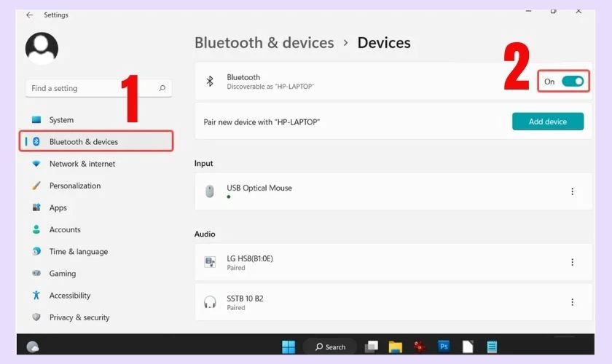Turn off the Bluetooth toggle
This screenshot has width=612, height=364.
pos(573,81)
